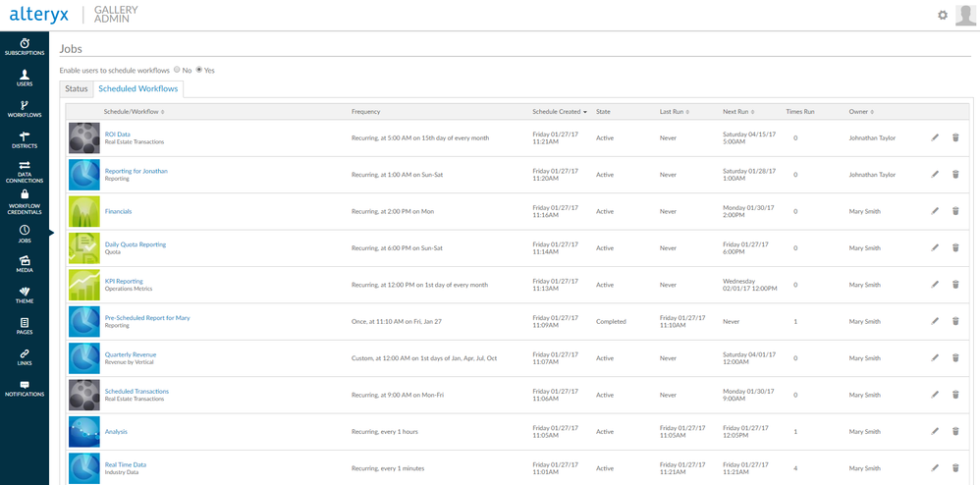Sort by Owner column

coord(860,112)
